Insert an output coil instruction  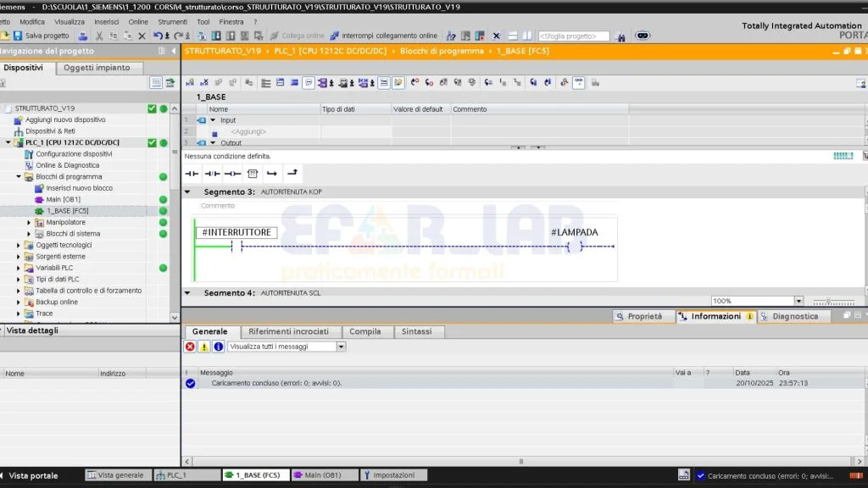click(231, 173)
